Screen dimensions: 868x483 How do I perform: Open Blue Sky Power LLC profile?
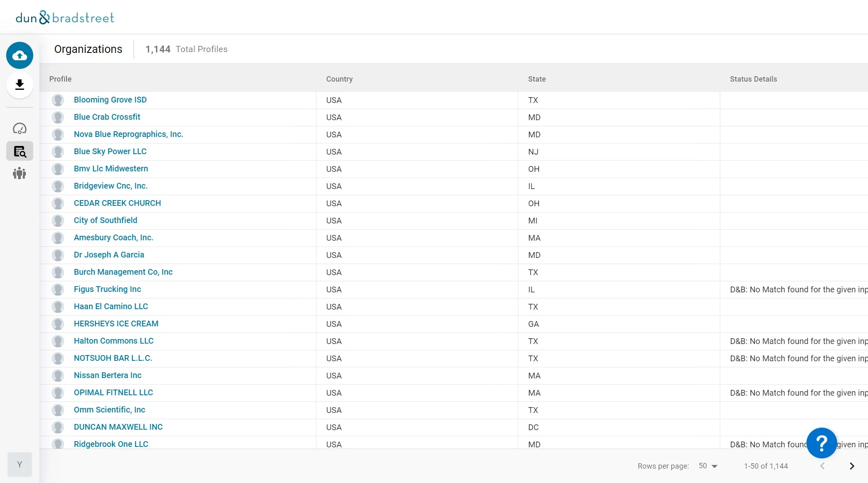tap(110, 152)
